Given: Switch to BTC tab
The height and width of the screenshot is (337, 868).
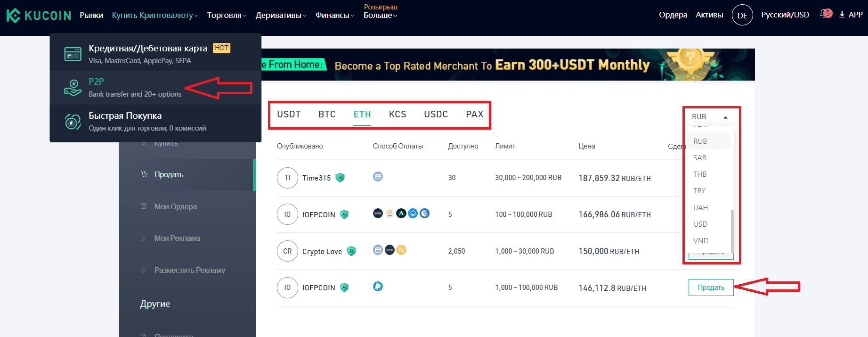Looking at the screenshot, I should click(327, 114).
